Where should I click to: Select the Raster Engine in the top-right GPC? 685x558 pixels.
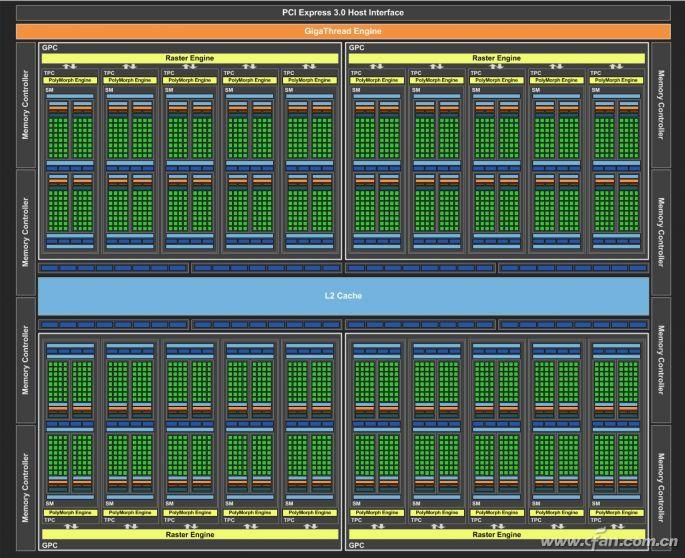(x=496, y=58)
